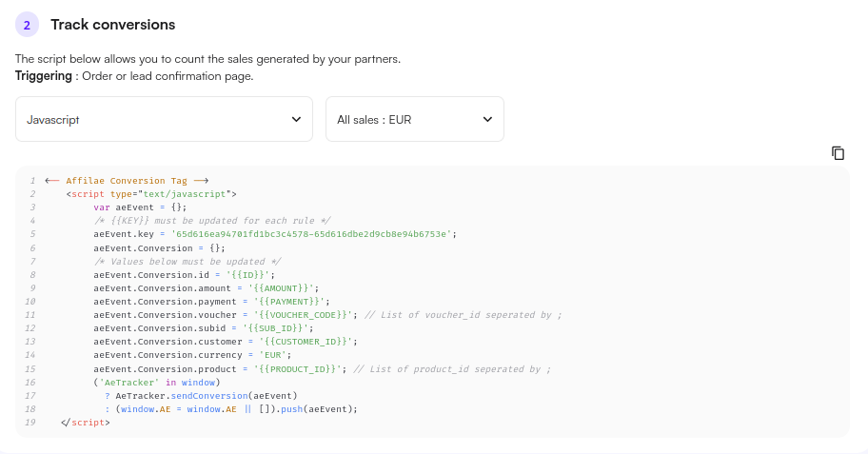Open the All sales : EUR dropdown

(x=414, y=119)
